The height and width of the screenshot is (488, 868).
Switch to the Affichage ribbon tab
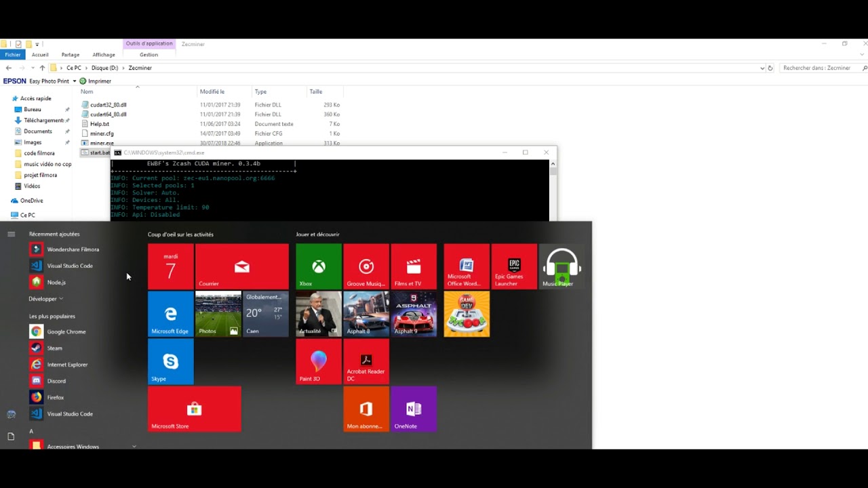click(x=104, y=55)
